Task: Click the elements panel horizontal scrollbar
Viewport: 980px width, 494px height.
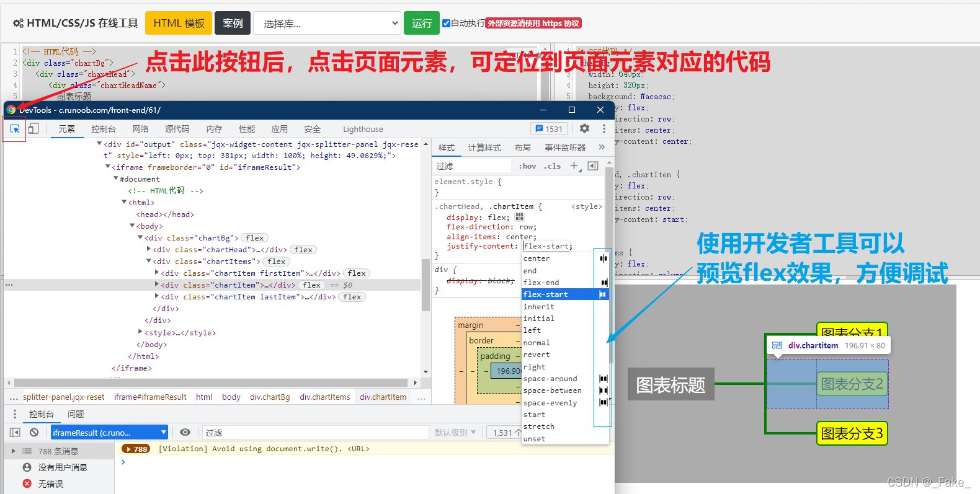Action: (211, 382)
